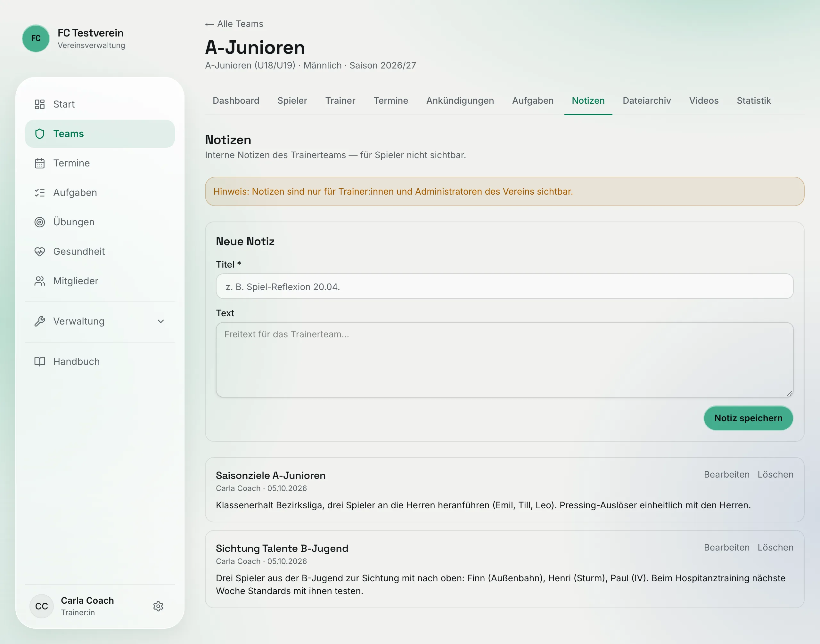Open the Dateiarchiv tab

click(x=646, y=101)
